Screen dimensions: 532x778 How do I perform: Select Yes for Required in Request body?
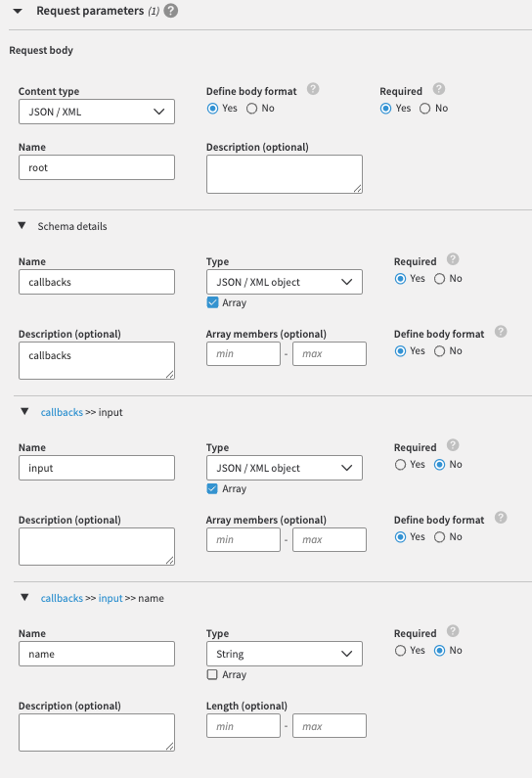point(385,109)
